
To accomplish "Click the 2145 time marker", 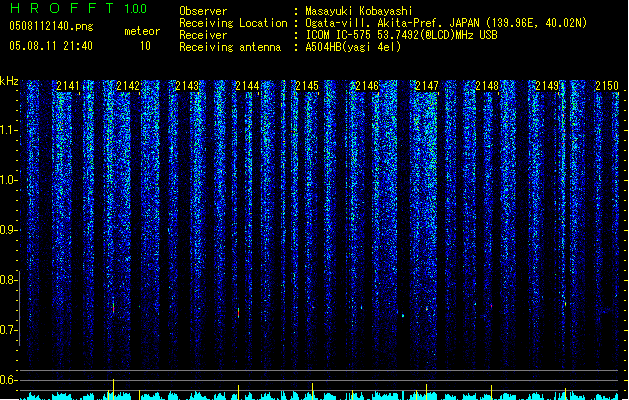I will pyautogui.click(x=307, y=86).
